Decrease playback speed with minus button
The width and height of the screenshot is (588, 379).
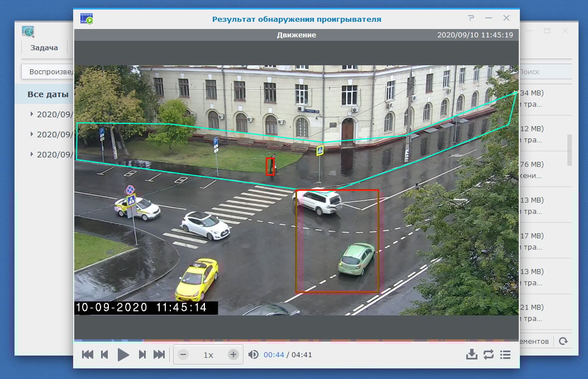[x=183, y=354]
